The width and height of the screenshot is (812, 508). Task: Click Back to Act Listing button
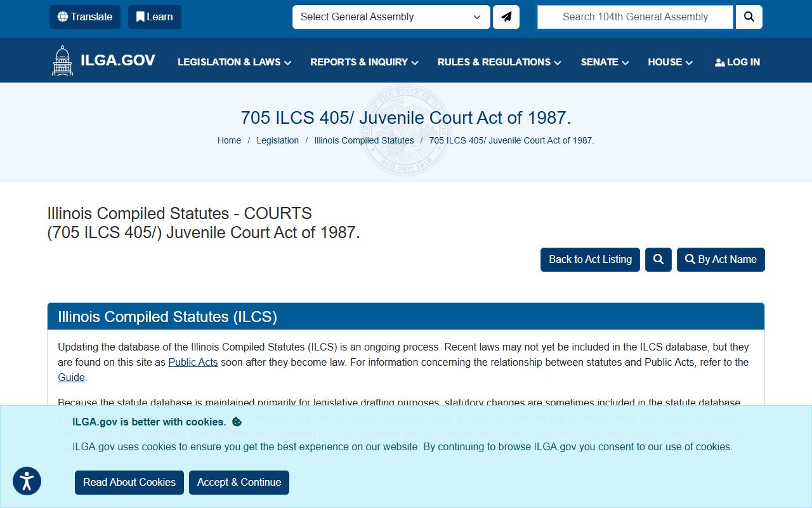590,260
